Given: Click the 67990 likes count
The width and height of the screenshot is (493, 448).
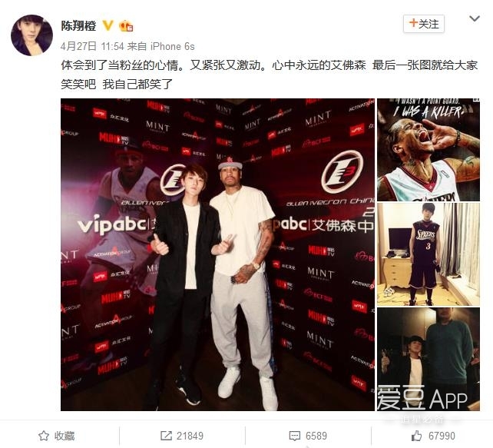Looking at the screenshot, I should (442, 436).
